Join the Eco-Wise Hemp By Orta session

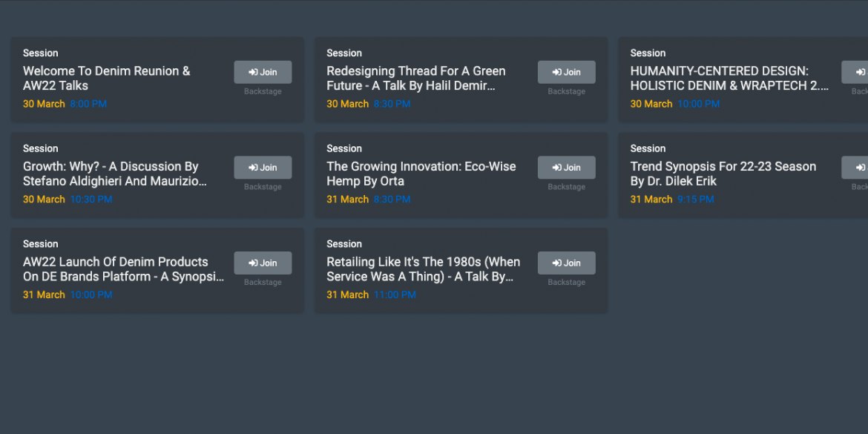point(566,167)
